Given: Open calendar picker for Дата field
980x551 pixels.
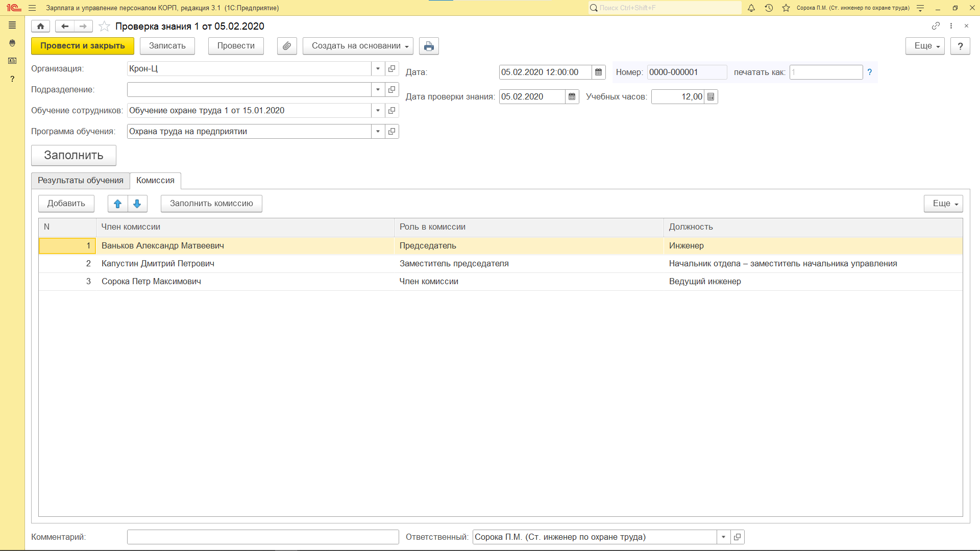Looking at the screenshot, I should (x=598, y=72).
